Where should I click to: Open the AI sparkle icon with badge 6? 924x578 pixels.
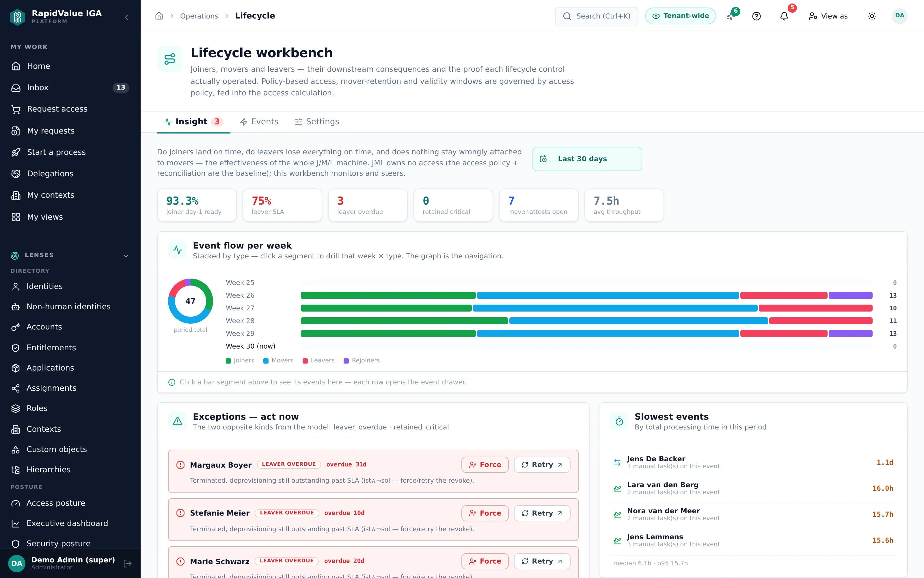(x=731, y=16)
